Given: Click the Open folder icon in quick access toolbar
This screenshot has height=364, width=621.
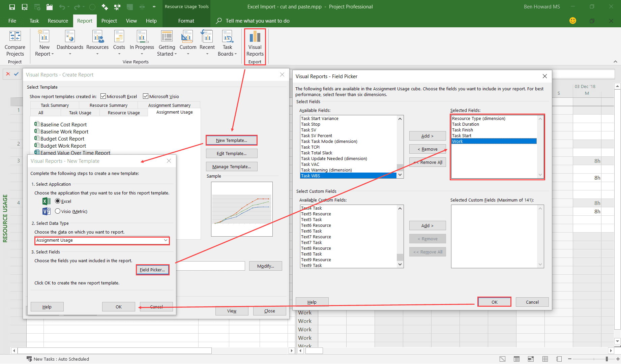Looking at the screenshot, I should tap(50, 7).
